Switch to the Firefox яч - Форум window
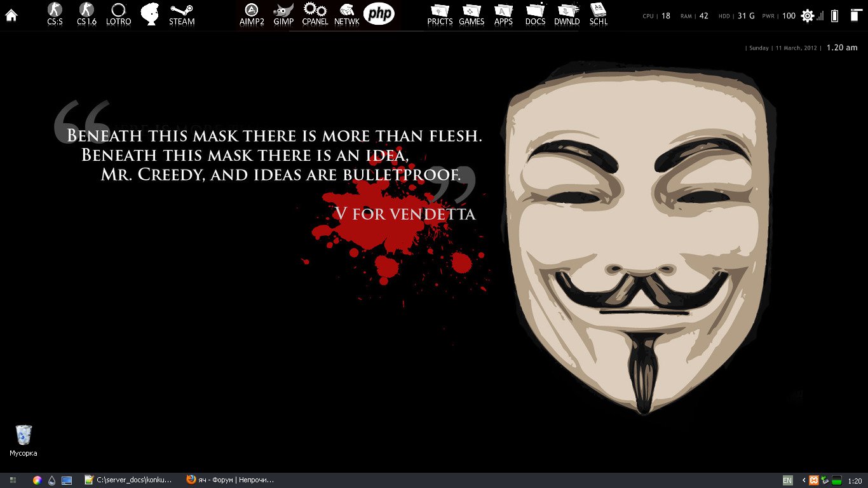 tap(230, 480)
